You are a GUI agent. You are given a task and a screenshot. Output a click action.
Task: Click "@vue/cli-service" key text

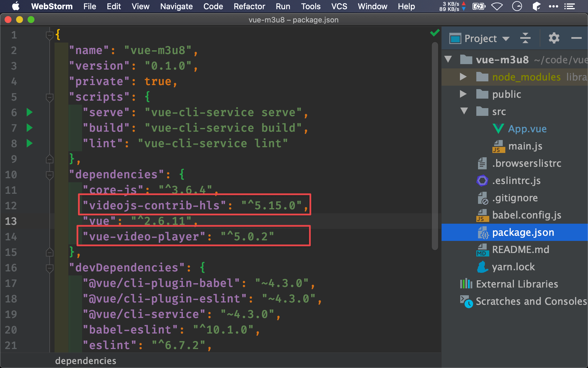144,314
